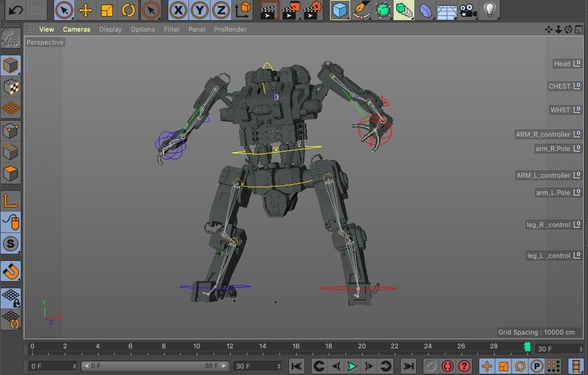Open the Cube primitives dropdown

click(x=339, y=10)
